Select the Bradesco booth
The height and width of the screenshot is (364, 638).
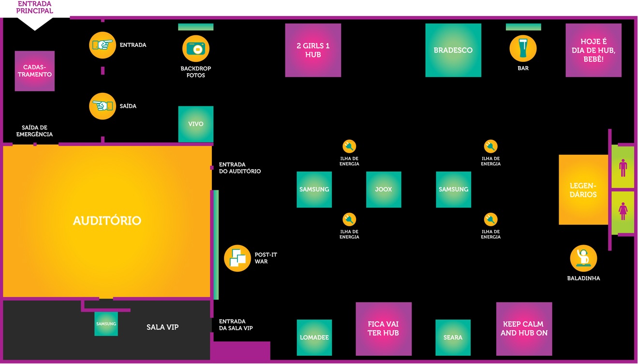pos(453,50)
